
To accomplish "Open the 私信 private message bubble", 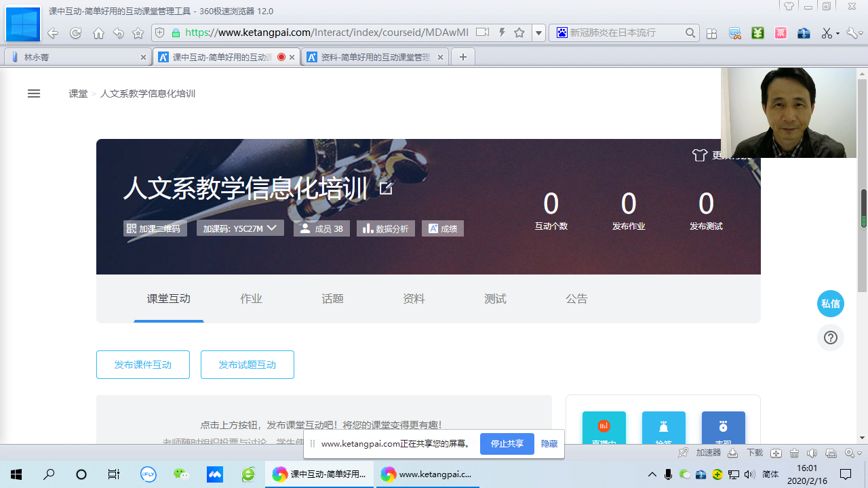I will [x=830, y=304].
